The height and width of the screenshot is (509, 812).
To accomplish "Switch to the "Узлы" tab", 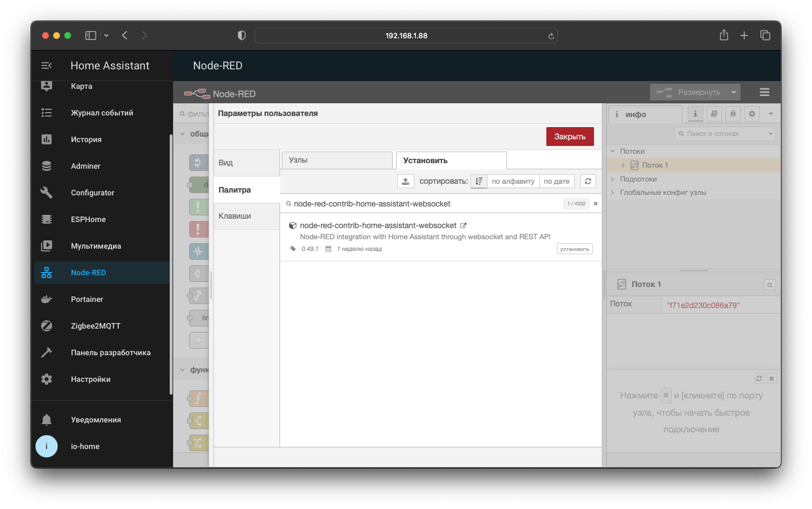I will pyautogui.click(x=337, y=160).
